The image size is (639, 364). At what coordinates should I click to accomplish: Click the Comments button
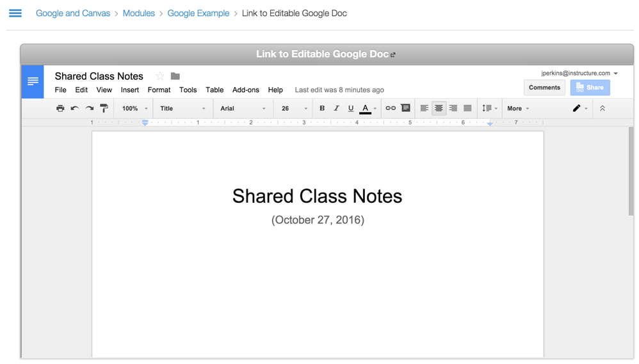click(x=544, y=88)
